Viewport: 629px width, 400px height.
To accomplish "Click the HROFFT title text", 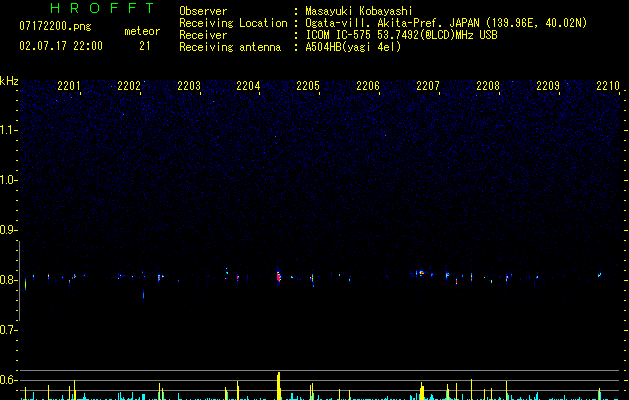I will [103, 8].
